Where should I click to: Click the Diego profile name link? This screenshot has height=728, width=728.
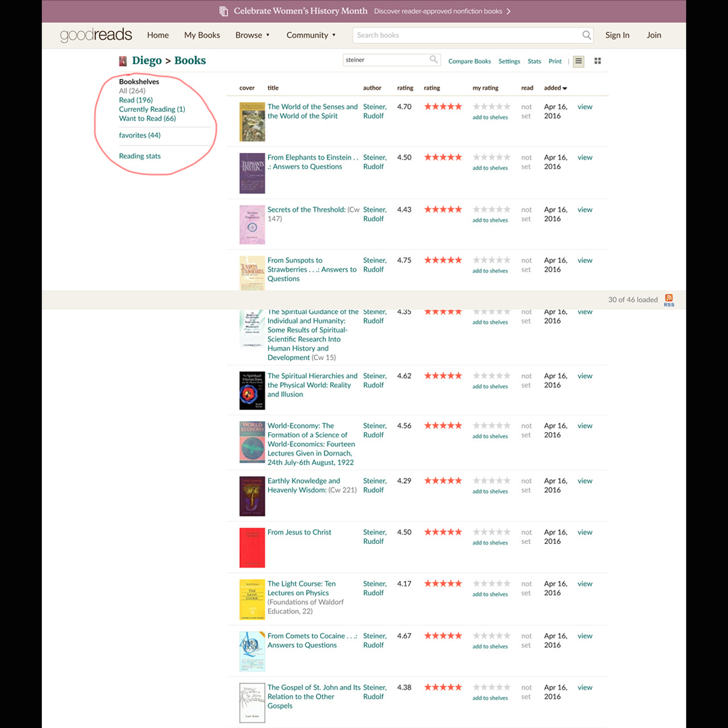(x=147, y=61)
